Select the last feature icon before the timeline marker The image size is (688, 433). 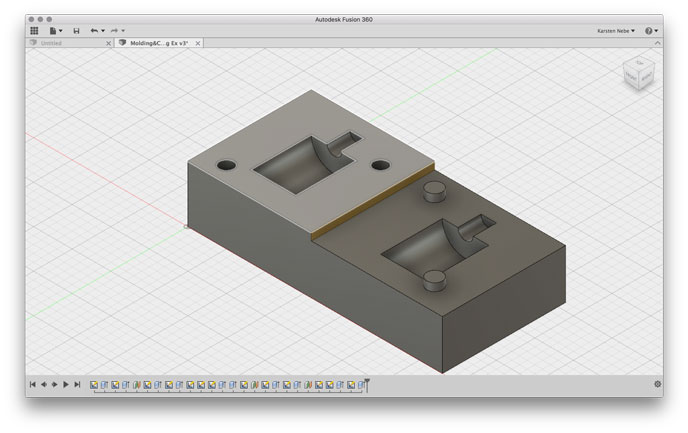point(361,385)
